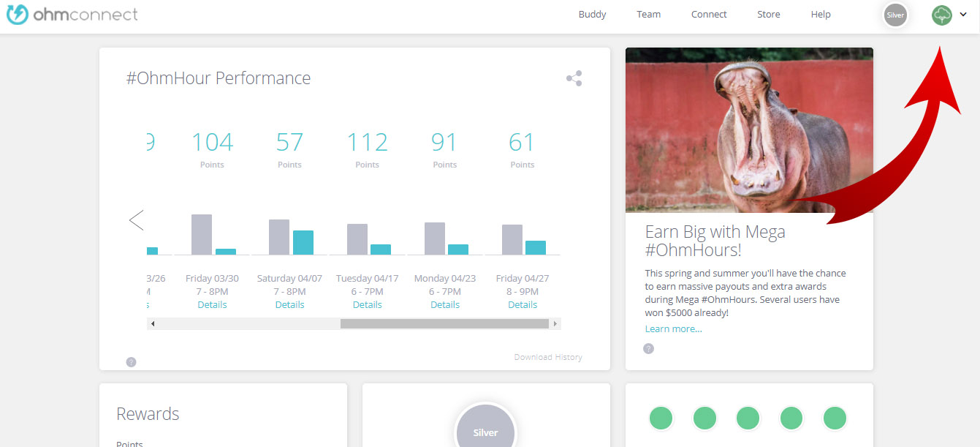The height and width of the screenshot is (447, 980).
Task: Click the help question mark in the Mega #OhmHours card
Action: [x=648, y=348]
